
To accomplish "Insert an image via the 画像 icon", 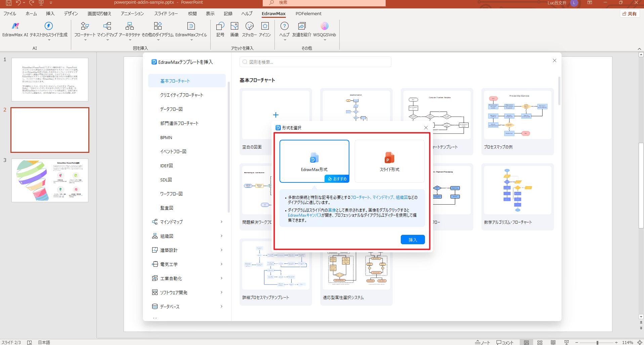I will click(x=234, y=26).
